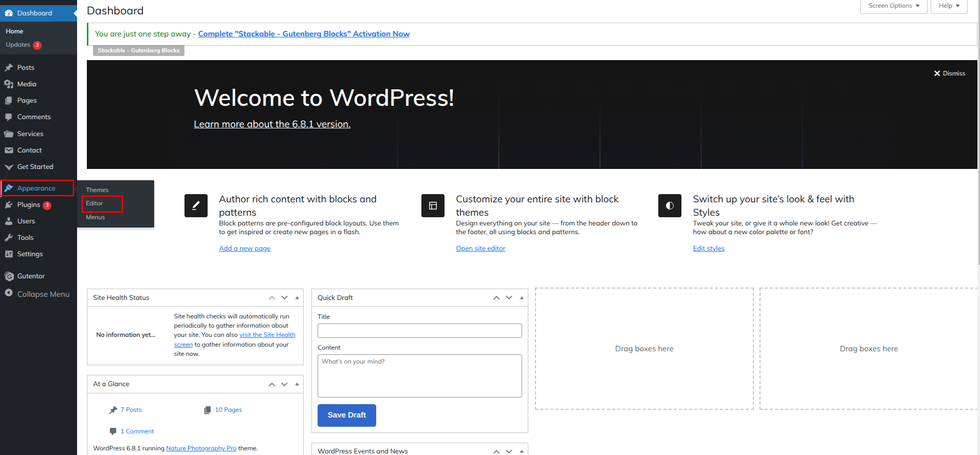Click the half-circle Styles icon
The width and height of the screenshot is (980, 455).
click(670, 205)
